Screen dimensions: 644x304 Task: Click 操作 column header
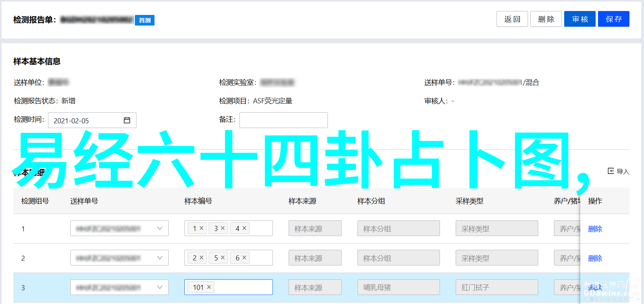(x=595, y=201)
